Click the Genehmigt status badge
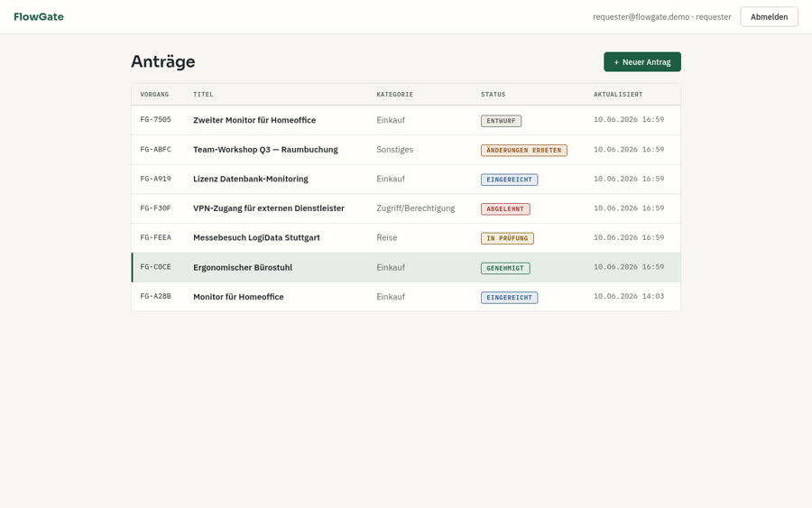This screenshot has height=508, width=812. [505, 268]
